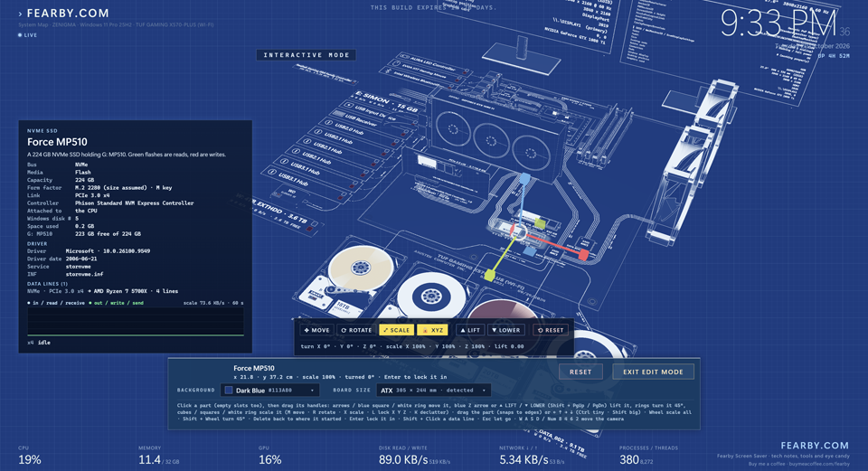The height and width of the screenshot is (471, 868).
Task: Select the Move tool button
Action: pyautogui.click(x=316, y=330)
